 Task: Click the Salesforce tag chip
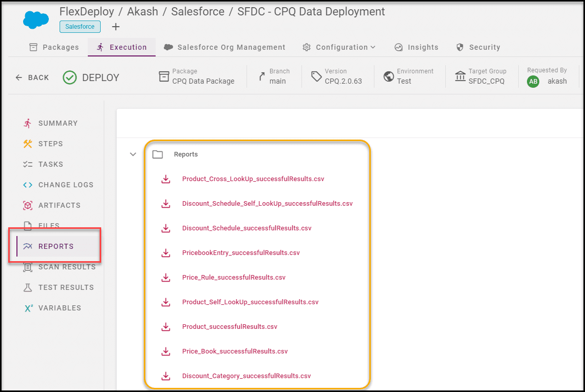tap(80, 27)
